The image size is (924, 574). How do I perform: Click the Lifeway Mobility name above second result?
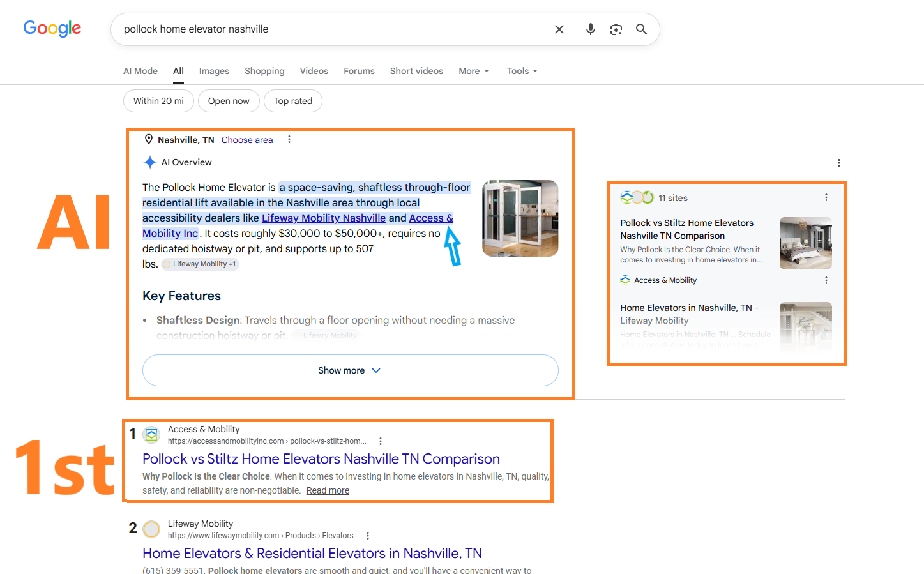click(x=201, y=524)
